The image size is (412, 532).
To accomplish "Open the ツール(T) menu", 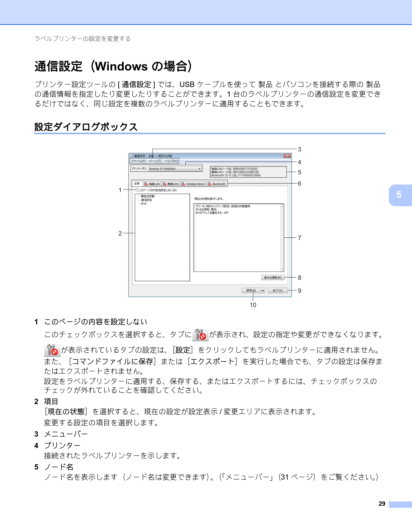I will [155, 161].
